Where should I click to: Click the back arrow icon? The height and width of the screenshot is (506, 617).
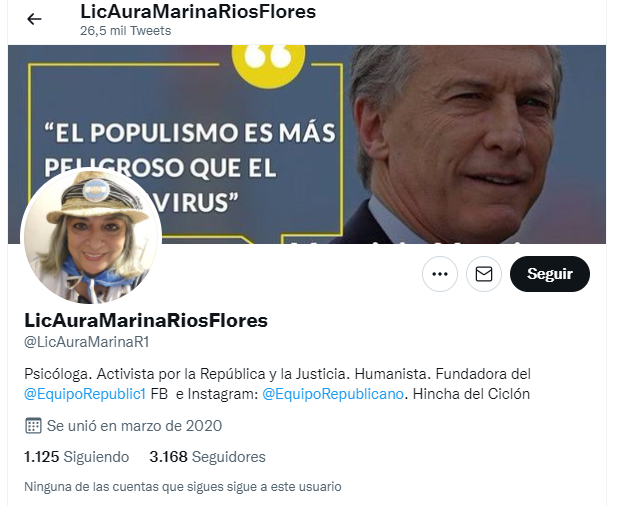tap(34, 19)
